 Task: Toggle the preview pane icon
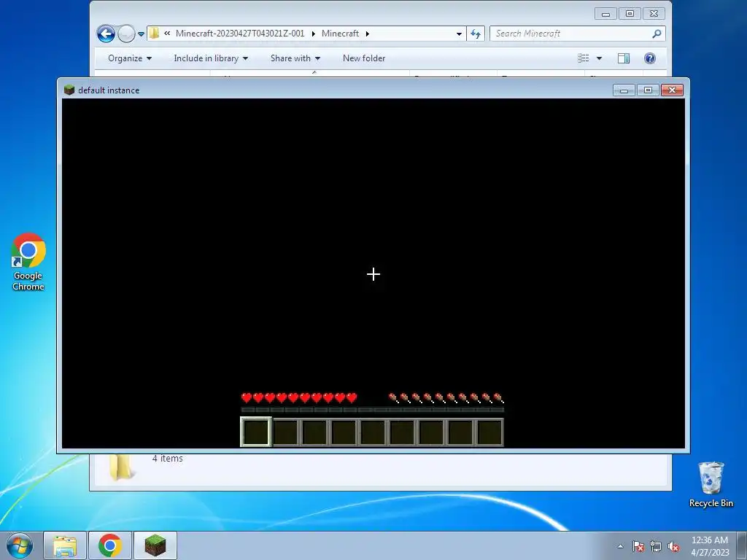[624, 58]
